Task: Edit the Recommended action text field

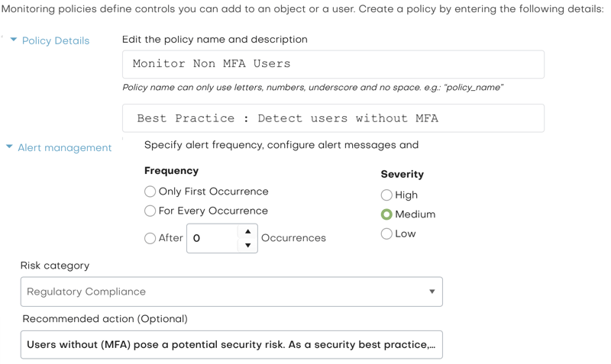Action: point(231,344)
